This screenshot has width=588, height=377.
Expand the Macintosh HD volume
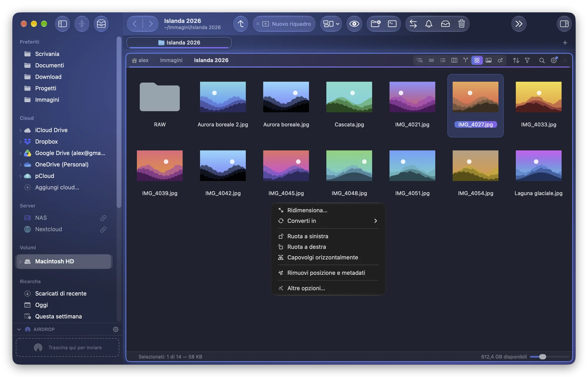coord(21,262)
